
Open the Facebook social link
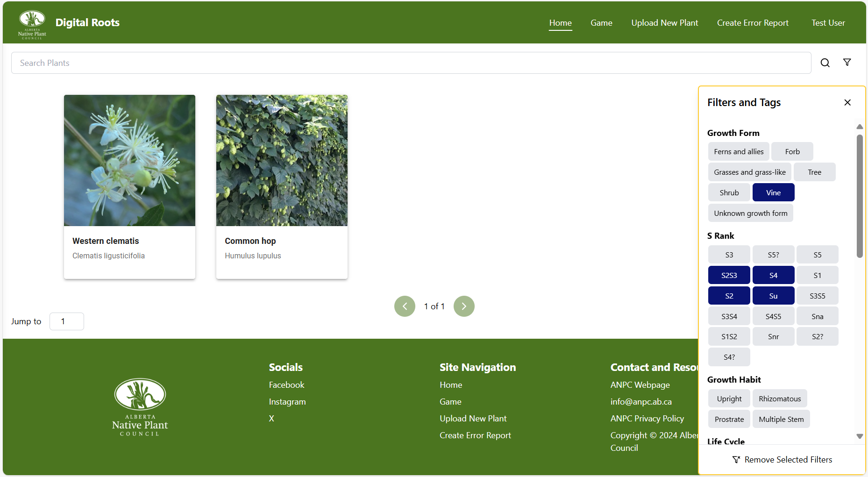coord(286,385)
